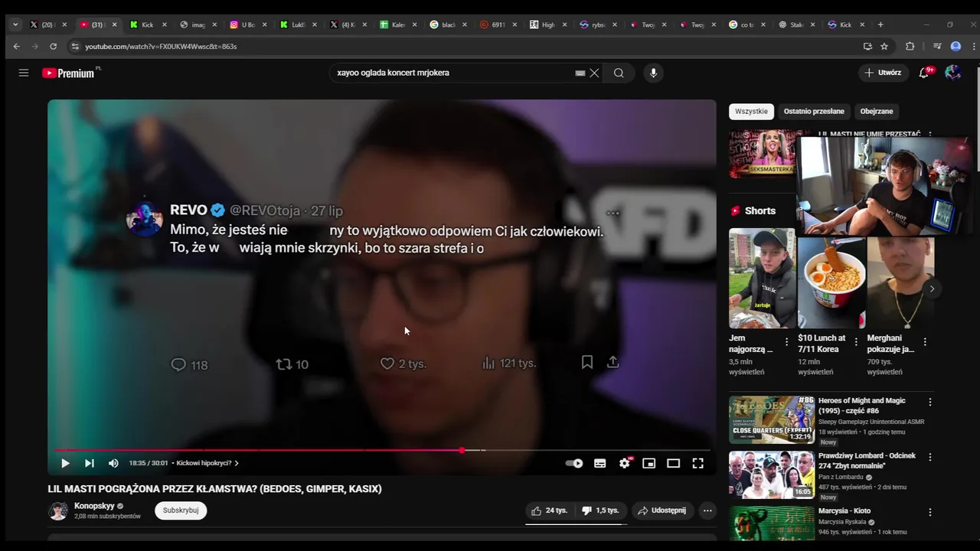The image size is (980, 551).
Task: Click the 18:35 / 30:01 time display
Action: click(149, 463)
